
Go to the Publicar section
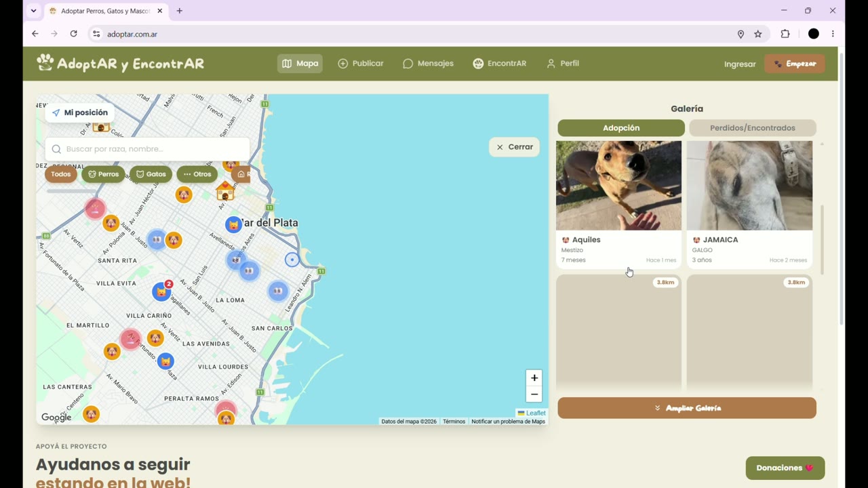coord(361,63)
